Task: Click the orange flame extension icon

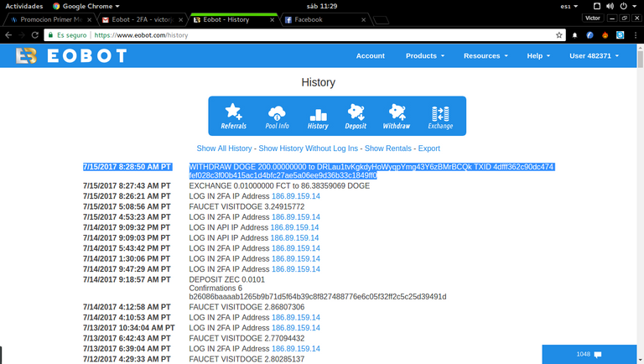Action: (x=605, y=35)
